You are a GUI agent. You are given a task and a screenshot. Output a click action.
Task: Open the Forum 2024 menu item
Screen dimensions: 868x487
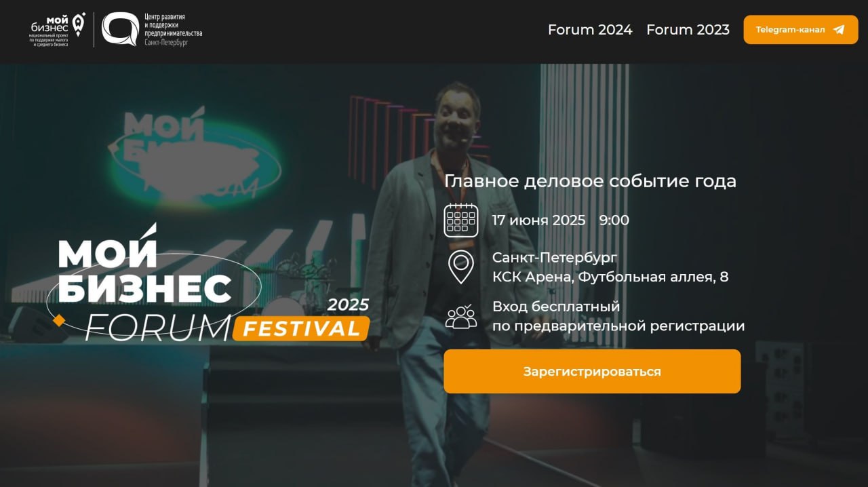(590, 30)
